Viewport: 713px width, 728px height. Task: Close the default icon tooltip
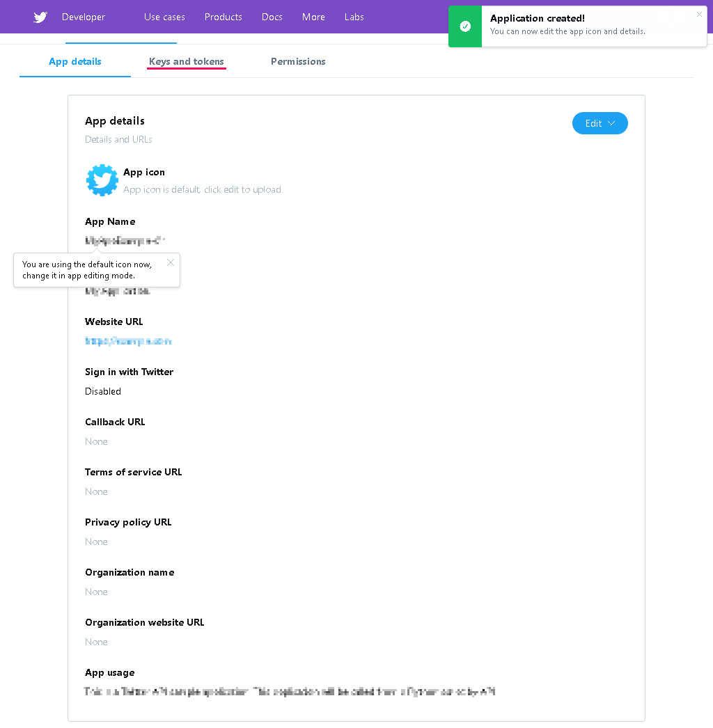[171, 263]
